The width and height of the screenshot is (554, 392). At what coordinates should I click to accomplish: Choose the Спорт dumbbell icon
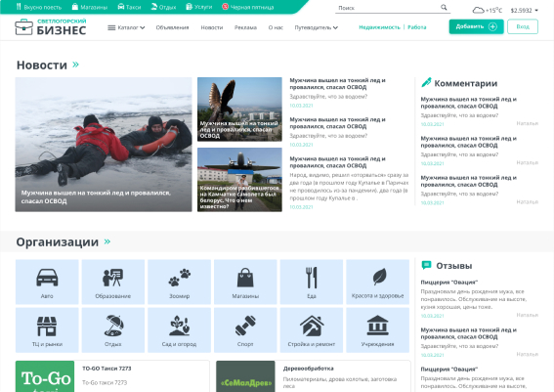pyautogui.click(x=245, y=326)
